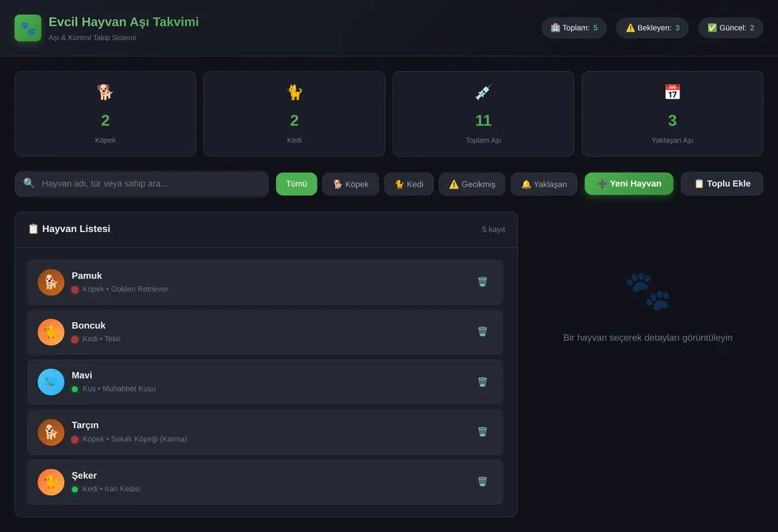778x532 pixels.
Task: Click the Bekleyen count badge in header
Action: [652, 28]
